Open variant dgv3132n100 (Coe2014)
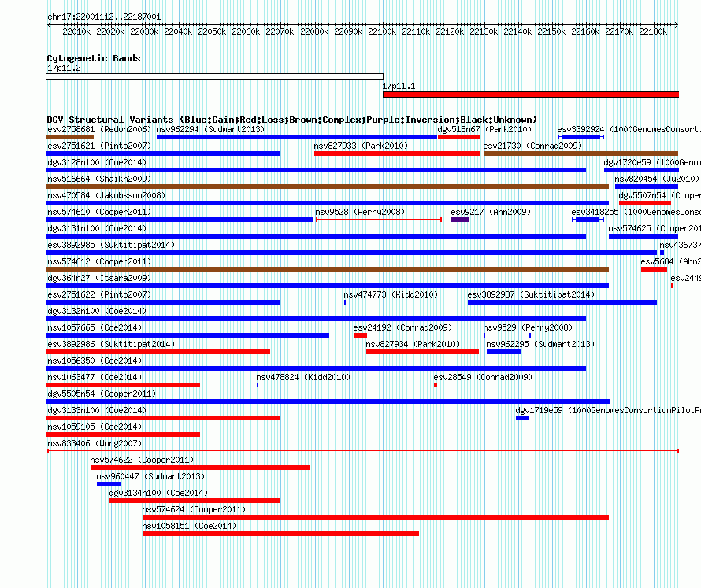The height and width of the screenshot is (588, 701). (97, 312)
